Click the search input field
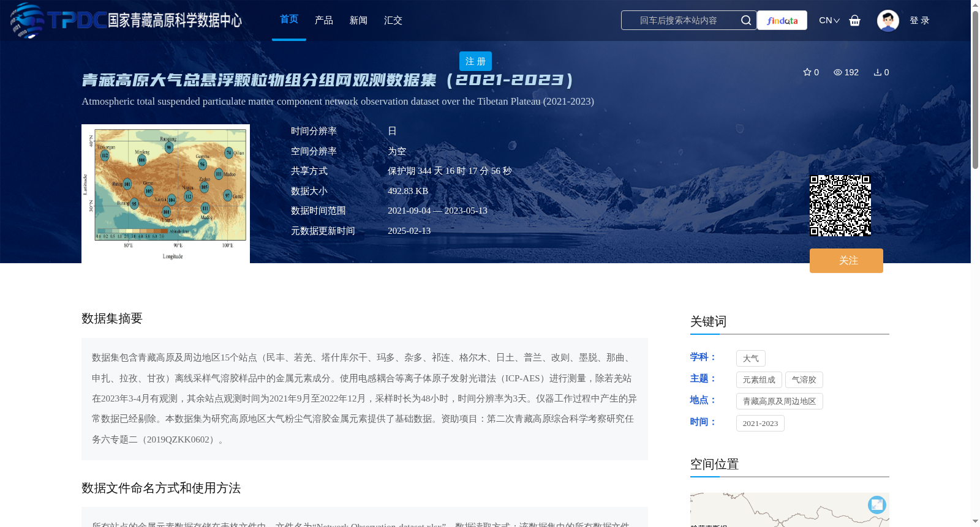This screenshot has width=980, height=527. click(x=680, y=20)
